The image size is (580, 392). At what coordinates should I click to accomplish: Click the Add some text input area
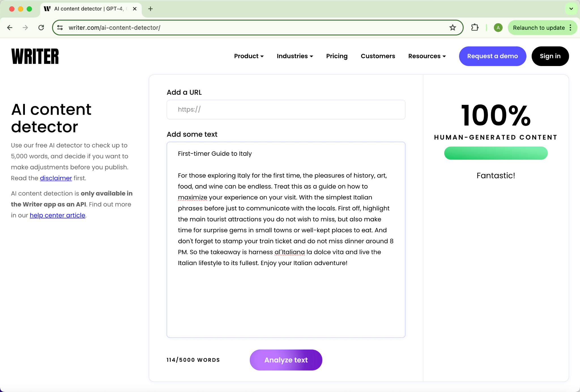pyautogui.click(x=286, y=239)
